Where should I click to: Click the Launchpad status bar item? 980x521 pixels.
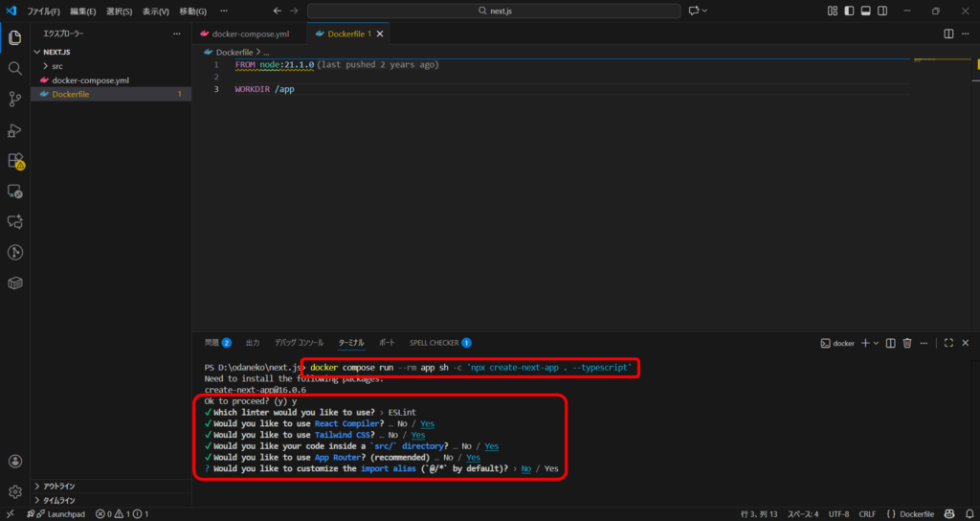(59, 514)
